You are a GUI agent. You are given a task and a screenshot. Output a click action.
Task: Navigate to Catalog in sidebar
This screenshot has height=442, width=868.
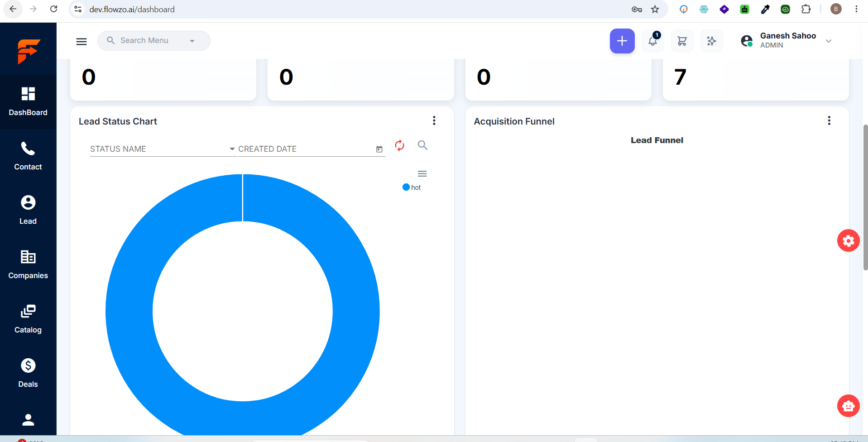pyautogui.click(x=28, y=319)
